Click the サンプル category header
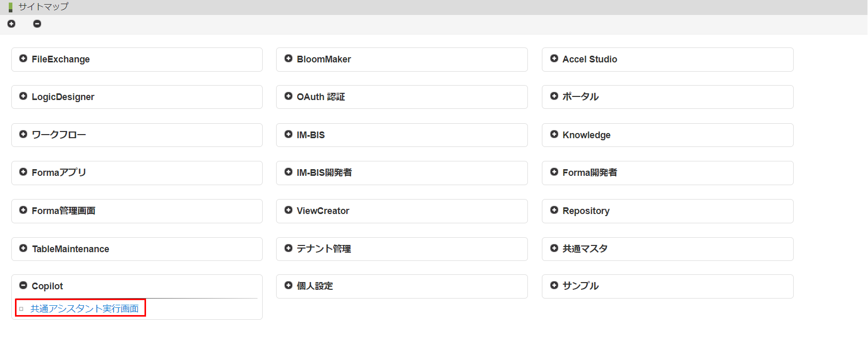 (581, 286)
